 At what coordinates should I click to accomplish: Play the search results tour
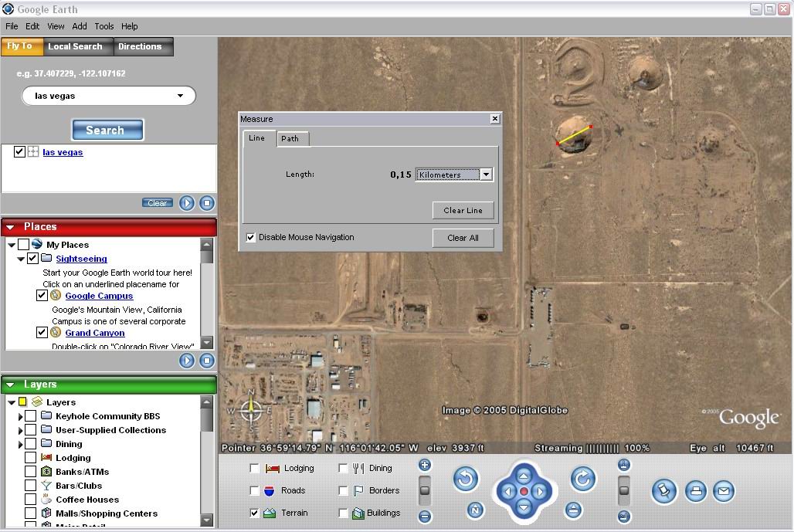[187, 203]
